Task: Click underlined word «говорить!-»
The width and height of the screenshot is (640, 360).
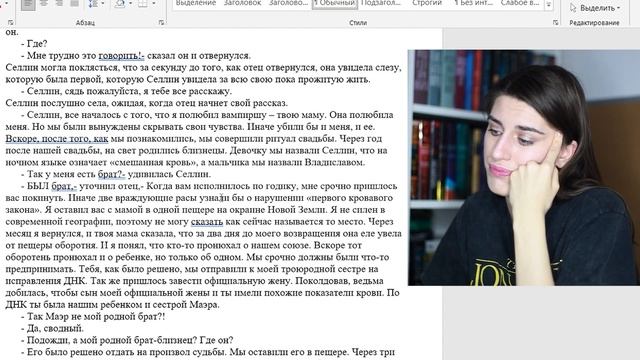Action: 121,56
